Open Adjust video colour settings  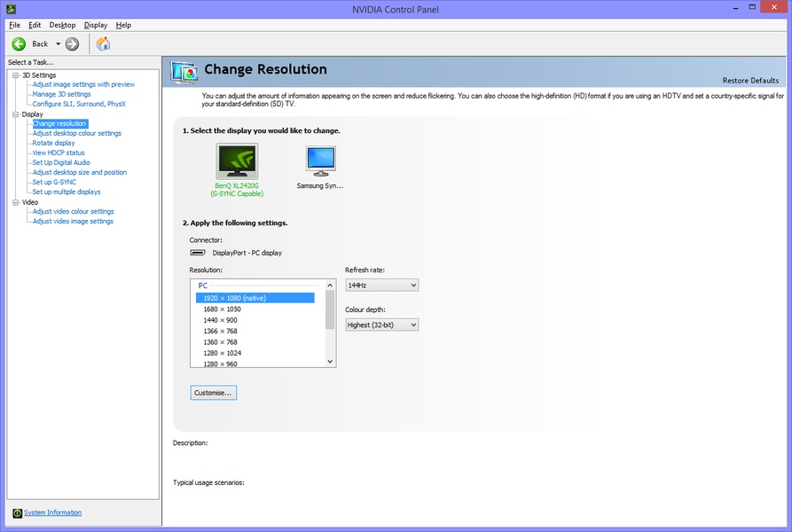click(74, 211)
